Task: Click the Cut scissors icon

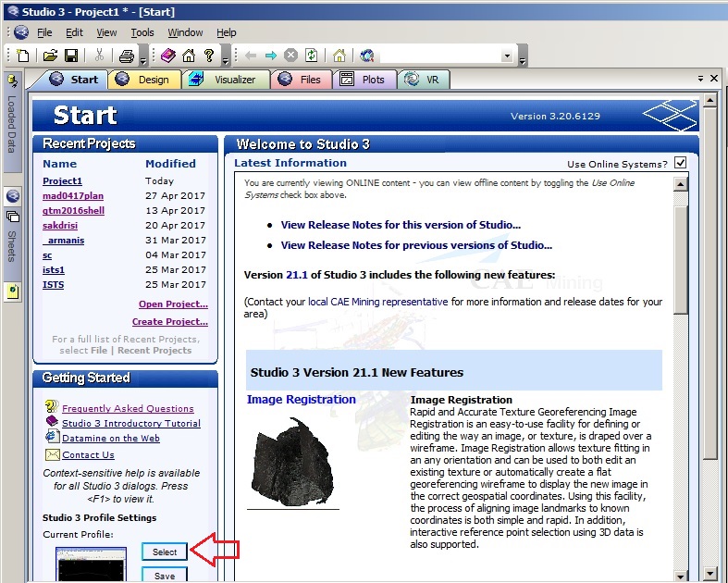Action: pyautogui.click(x=99, y=56)
